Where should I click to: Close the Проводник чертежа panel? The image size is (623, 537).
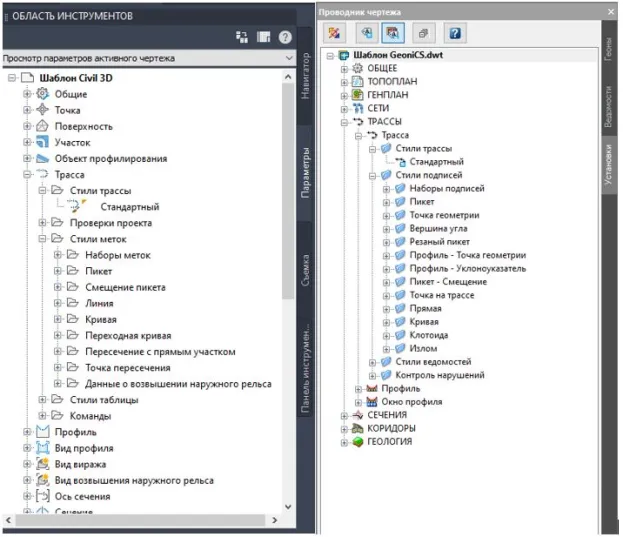coord(609,10)
